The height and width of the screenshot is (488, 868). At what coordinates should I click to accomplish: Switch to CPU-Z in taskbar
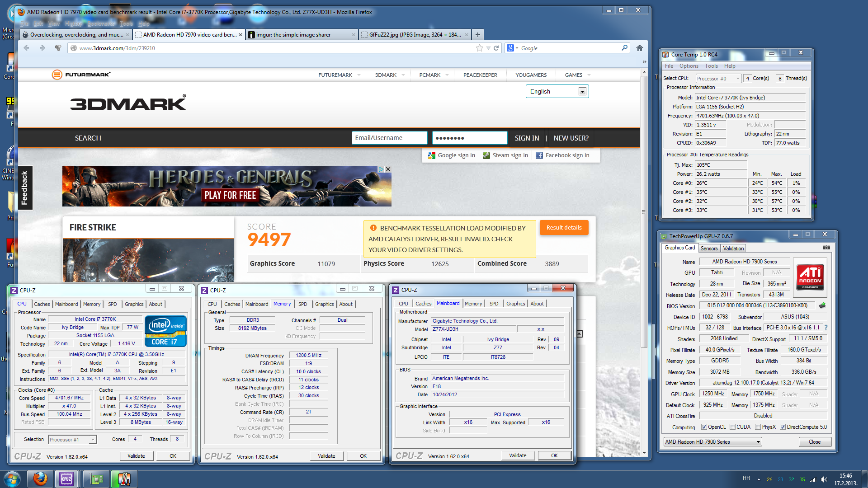pos(67,479)
